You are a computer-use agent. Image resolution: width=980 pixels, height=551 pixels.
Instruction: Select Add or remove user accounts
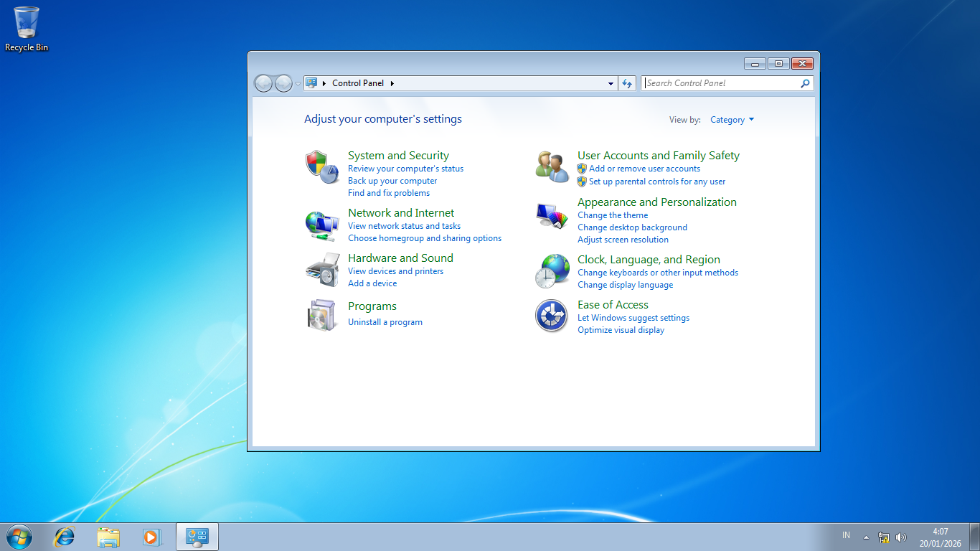[x=644, y=169]
